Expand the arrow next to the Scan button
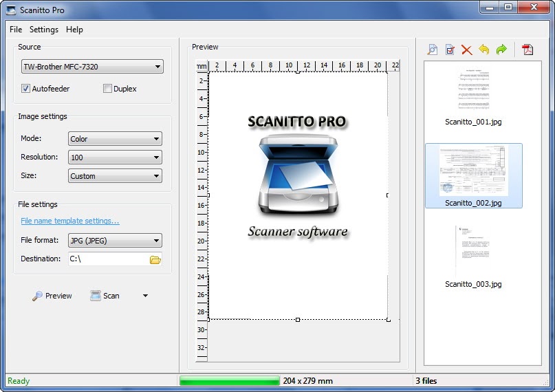Image resolution: width=555 pixels, height=392 pixels. 145,296
